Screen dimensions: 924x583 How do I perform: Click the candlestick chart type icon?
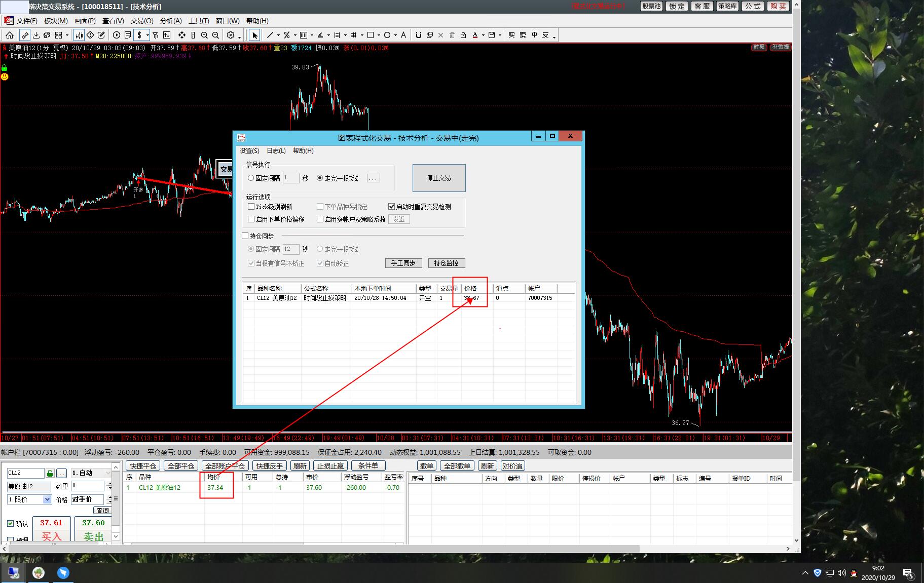pos(79,35)
